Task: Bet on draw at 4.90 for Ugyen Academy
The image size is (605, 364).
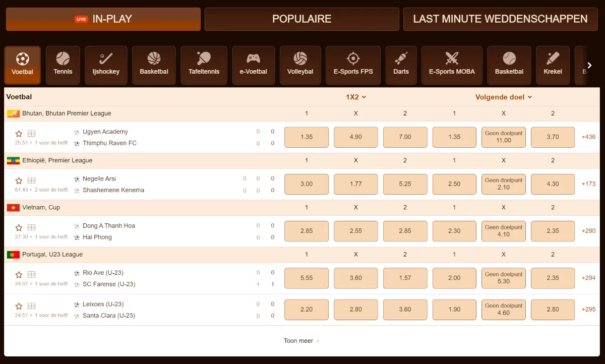Action: click(356, 137)
